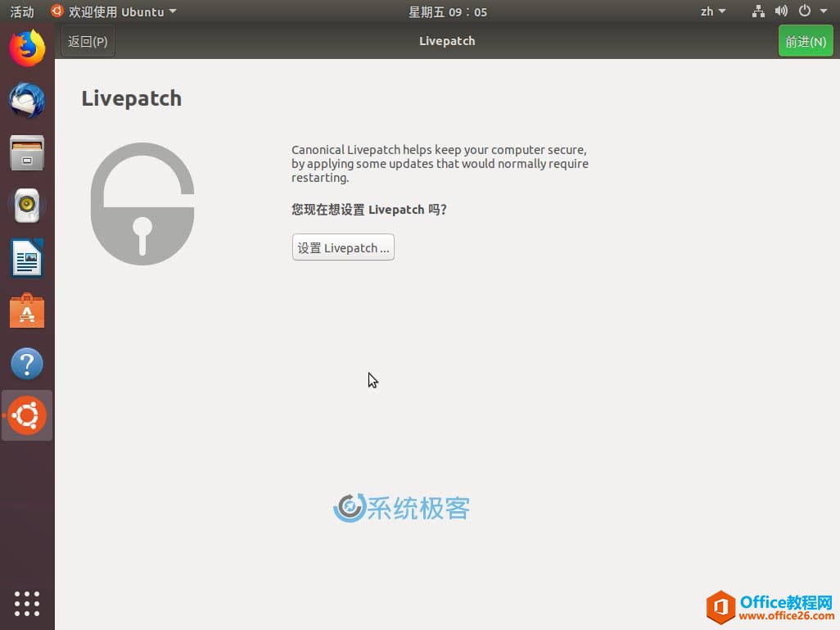The image size is (840, 630).
Task: Launch Rhythmbox music player
Action: coord(27,206)
